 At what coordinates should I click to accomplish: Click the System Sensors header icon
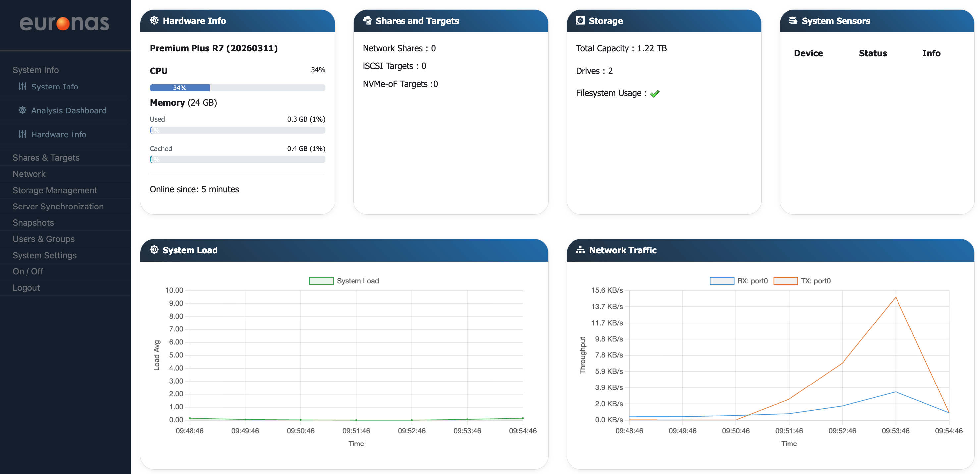click(793, 20)
